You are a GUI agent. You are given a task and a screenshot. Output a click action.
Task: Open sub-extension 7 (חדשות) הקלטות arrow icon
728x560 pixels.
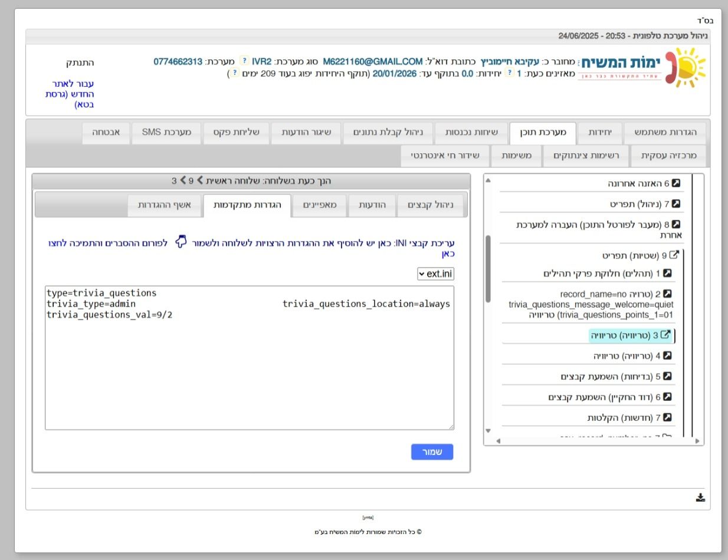667,417
